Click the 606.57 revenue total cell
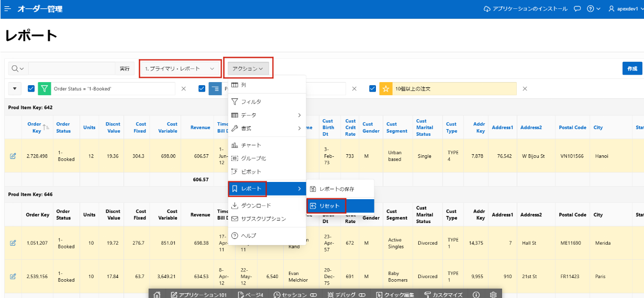The image size is (644, 298). pyautogui.click(x=201, y=179)
